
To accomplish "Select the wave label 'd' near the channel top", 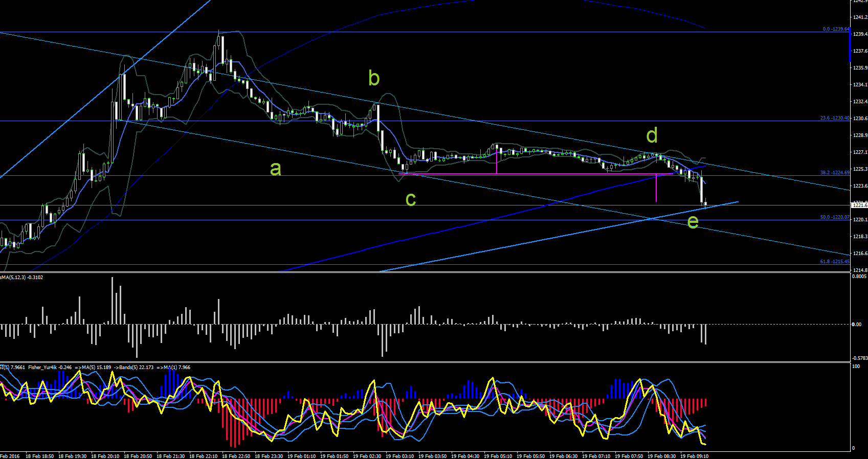I will [x=652, y=135].
